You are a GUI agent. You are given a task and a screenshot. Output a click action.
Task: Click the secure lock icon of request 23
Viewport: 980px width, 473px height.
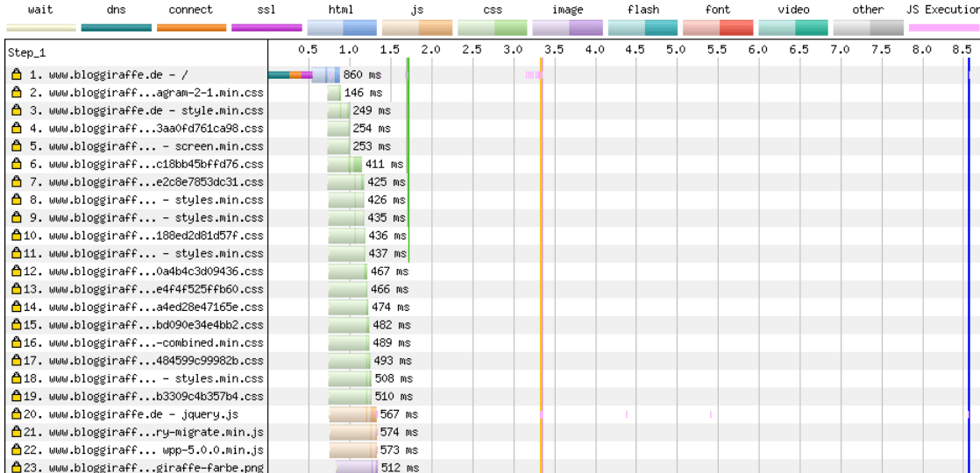[x=16, y=468]
